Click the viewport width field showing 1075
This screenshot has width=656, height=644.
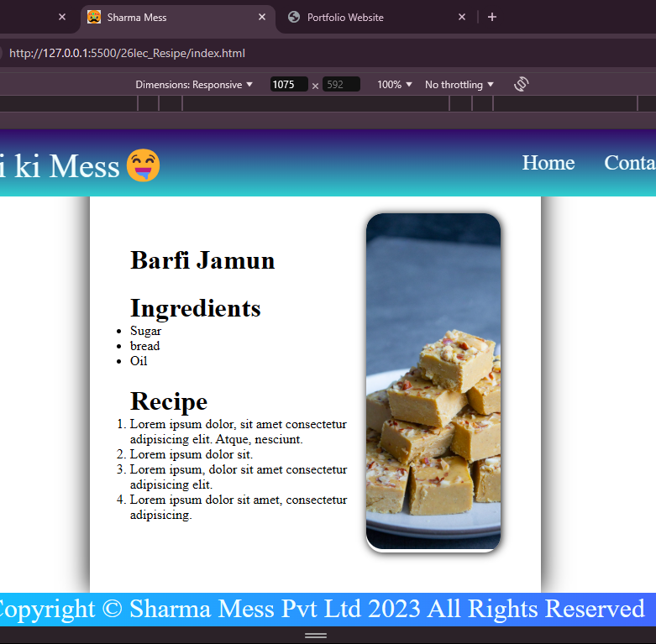289,85
